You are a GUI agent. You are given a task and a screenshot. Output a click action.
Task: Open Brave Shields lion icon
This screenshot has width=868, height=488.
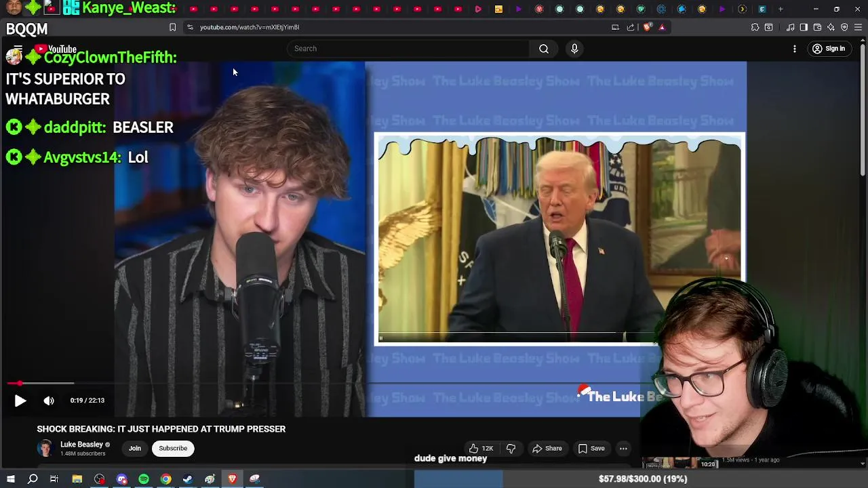pyautogui.click(x=647, y=27)
